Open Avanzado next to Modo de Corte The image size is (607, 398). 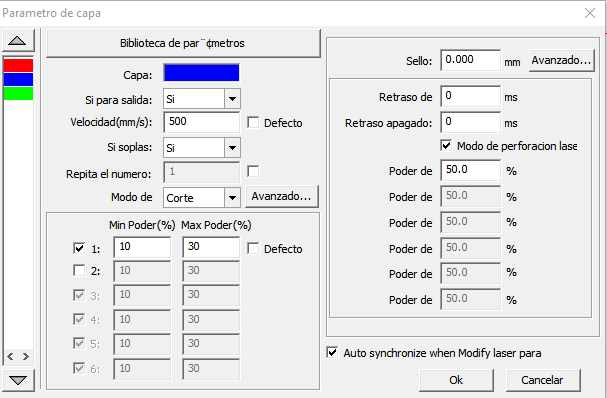coord(281,196)
